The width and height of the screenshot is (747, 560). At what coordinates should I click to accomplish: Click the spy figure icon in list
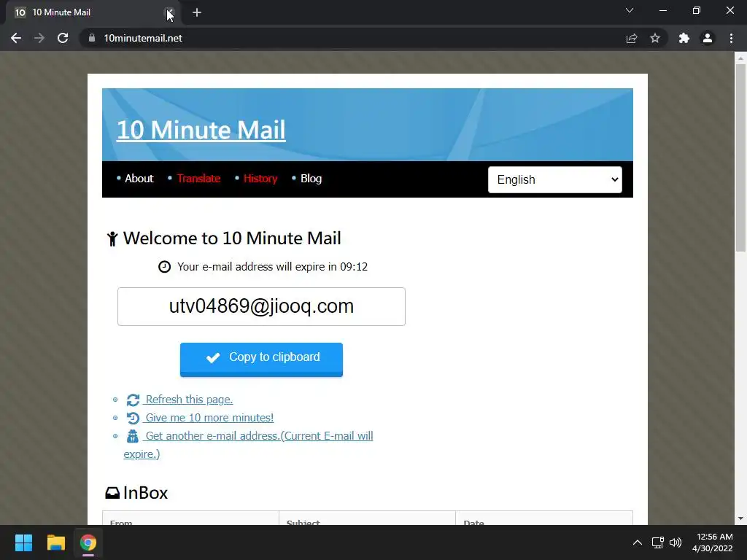pos(133,436)
